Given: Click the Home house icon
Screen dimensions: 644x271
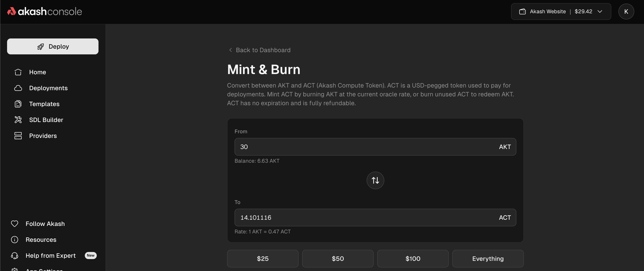Looking at the screenshot, I should point(18,72).
